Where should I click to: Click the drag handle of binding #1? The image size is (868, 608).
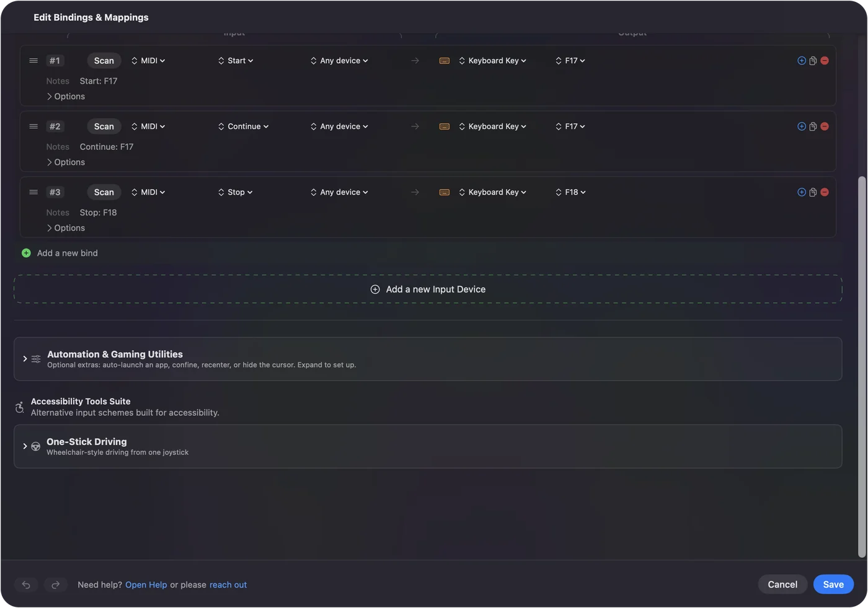33,61
